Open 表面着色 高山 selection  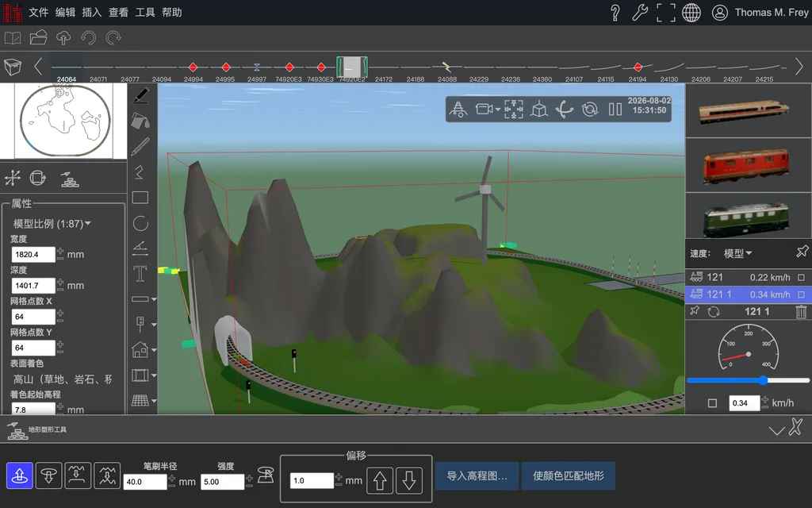pos(63,379)
